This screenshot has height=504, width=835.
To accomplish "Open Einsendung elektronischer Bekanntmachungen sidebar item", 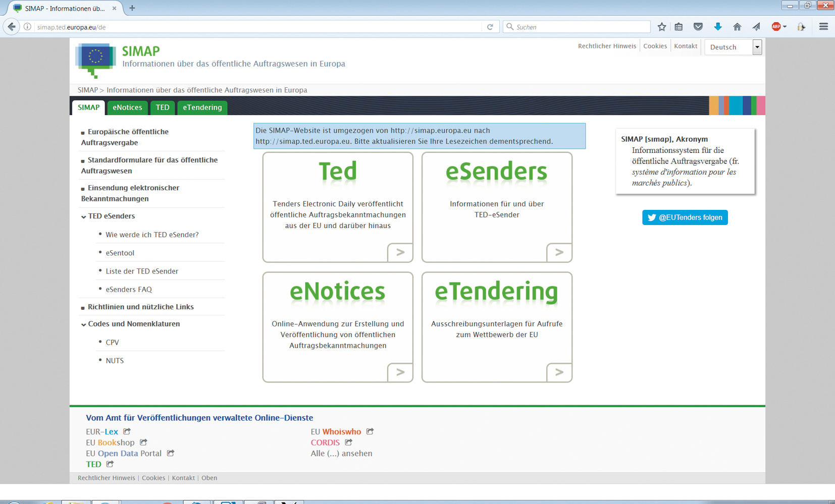I will click(130, 193).
